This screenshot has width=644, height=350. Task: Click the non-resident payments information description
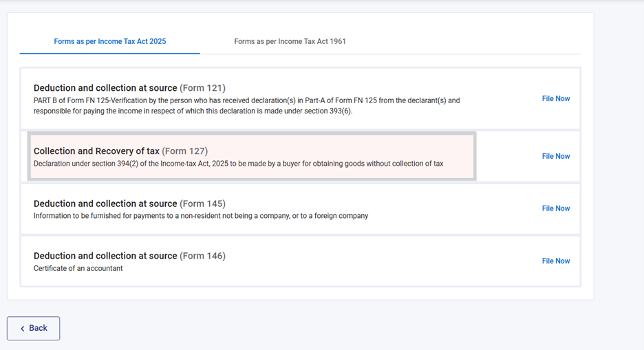(201, 216)
